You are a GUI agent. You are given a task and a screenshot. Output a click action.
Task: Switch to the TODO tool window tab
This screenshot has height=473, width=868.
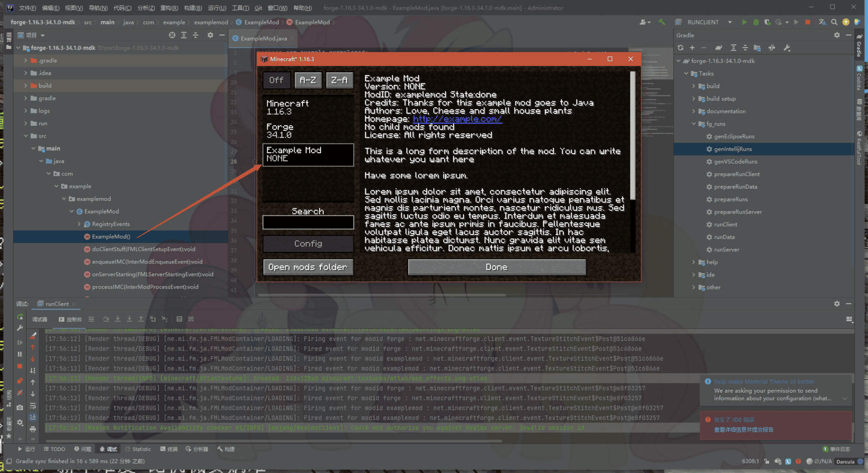54,449
